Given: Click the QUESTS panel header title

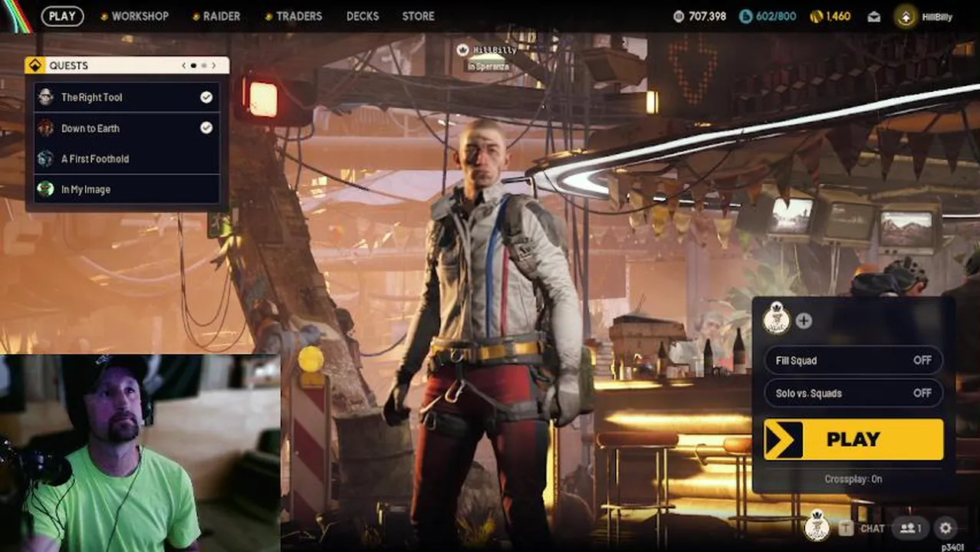Looking at the screenshot, I should pyautogui.click(x=68, y=66).
